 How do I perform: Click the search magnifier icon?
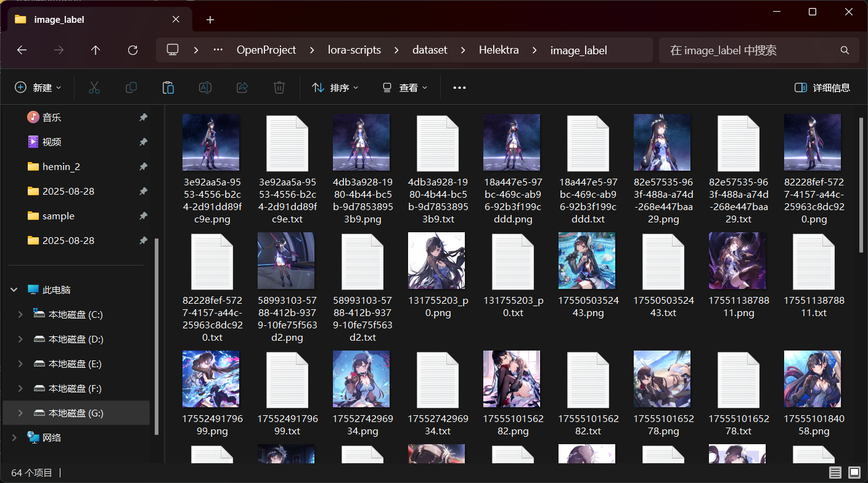[845, 51]
